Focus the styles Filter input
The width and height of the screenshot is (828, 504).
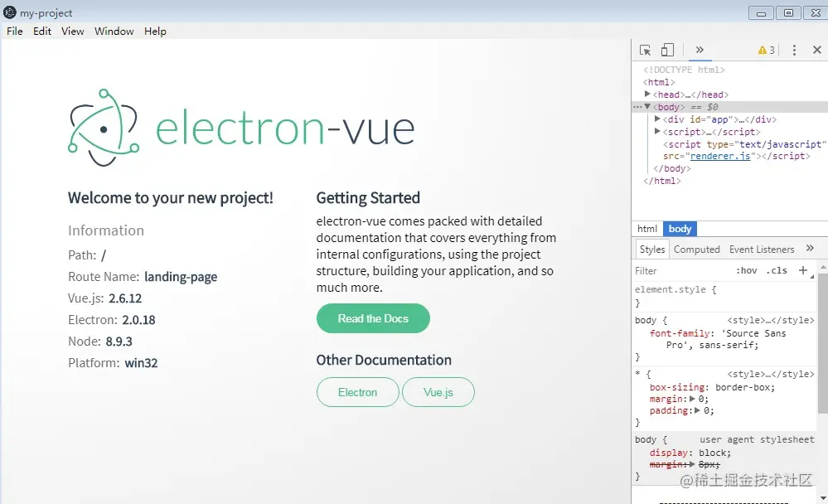tap(681, 271)
